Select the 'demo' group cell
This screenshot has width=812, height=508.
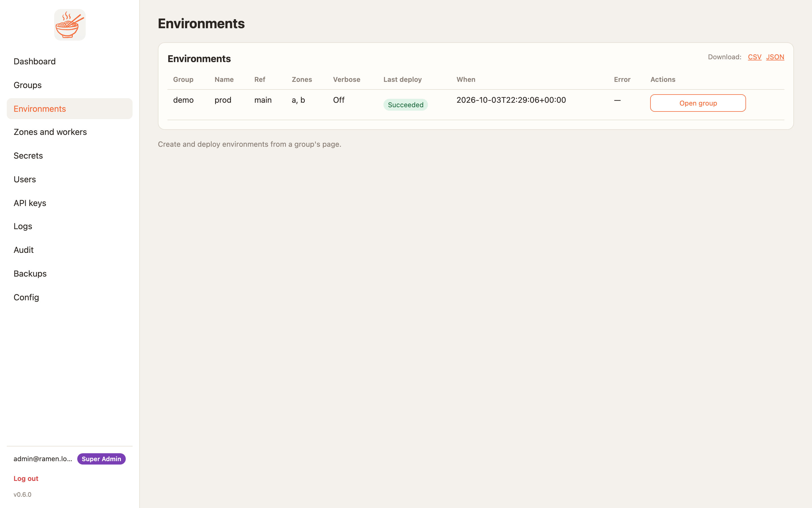[183, 100]
